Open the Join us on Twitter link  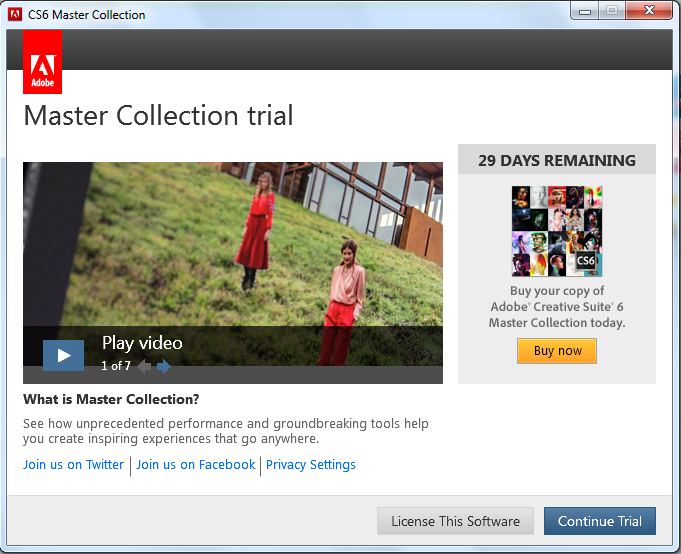click(x=73, y=465)
